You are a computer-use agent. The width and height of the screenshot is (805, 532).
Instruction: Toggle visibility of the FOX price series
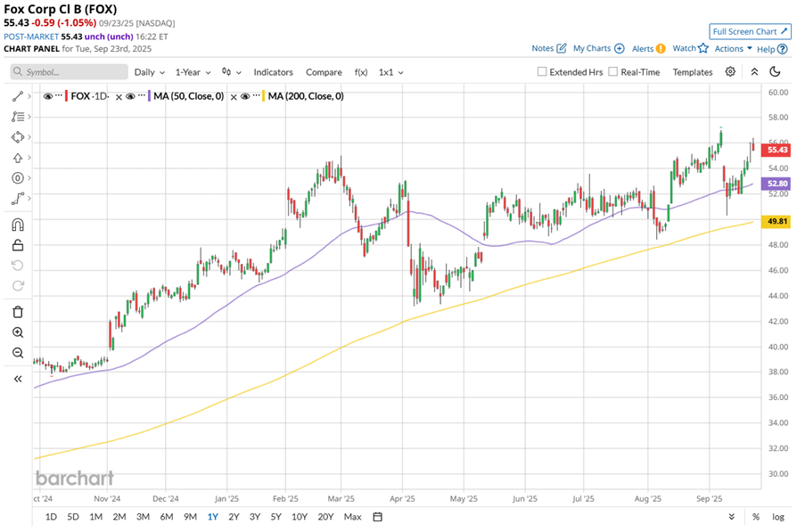(48, 96)
